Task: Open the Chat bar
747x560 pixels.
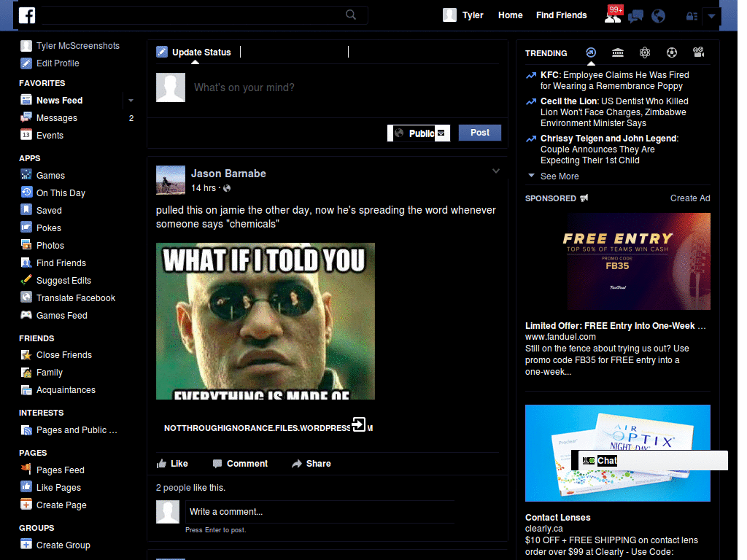Action: (653, 461)
